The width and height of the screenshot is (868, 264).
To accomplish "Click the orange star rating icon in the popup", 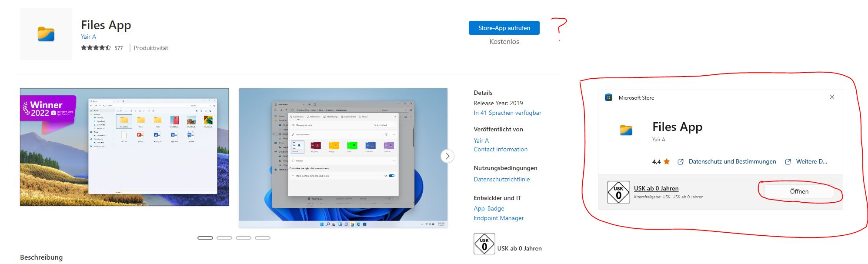I will (667, 161).
